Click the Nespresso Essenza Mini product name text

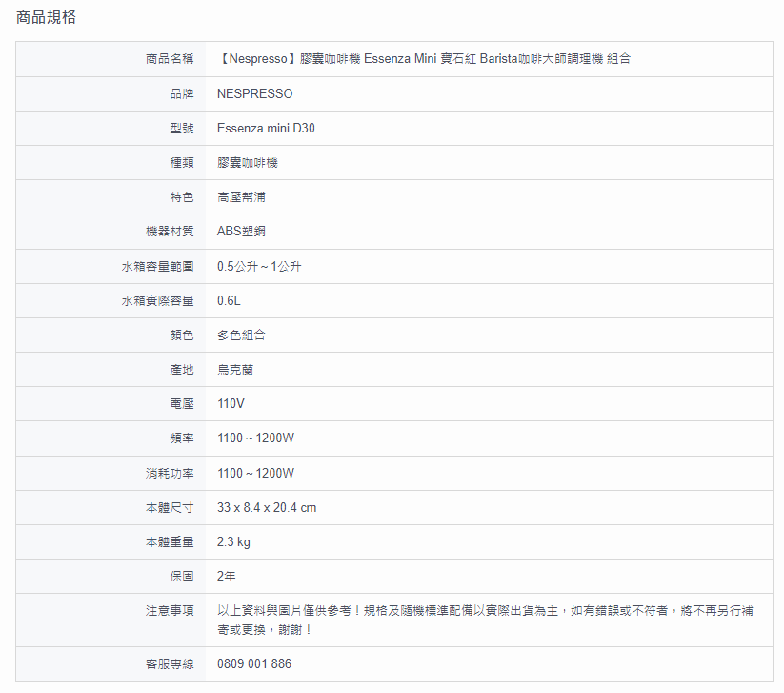pyautogui.click(x=424, y=59)
